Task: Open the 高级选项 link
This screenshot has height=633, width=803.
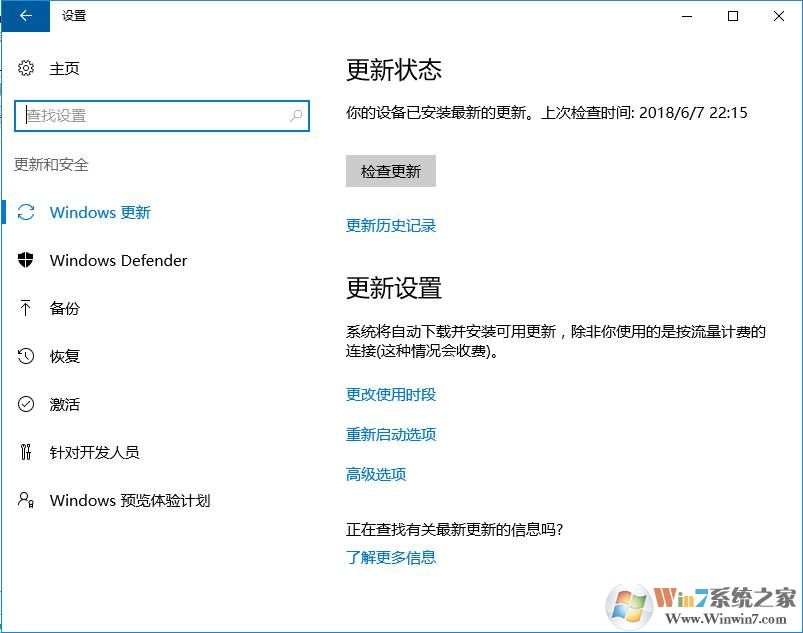Action: tap(376, 474)
